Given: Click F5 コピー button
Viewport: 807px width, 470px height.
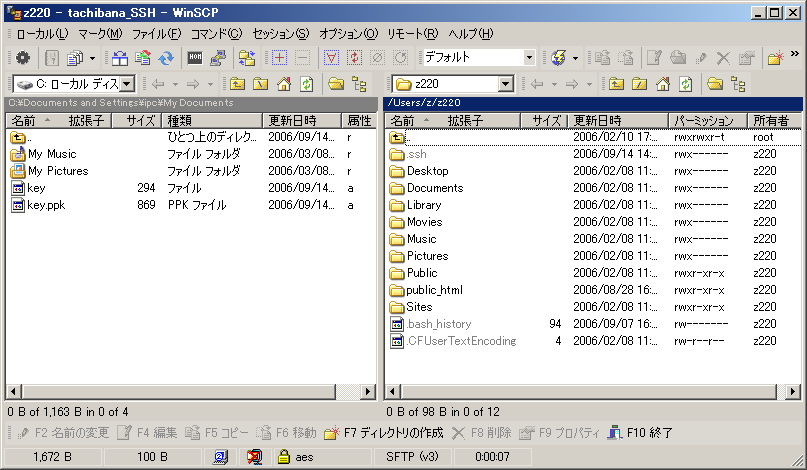Looking at the screenshot, I should pyautogui.click(x=216, y=433).
